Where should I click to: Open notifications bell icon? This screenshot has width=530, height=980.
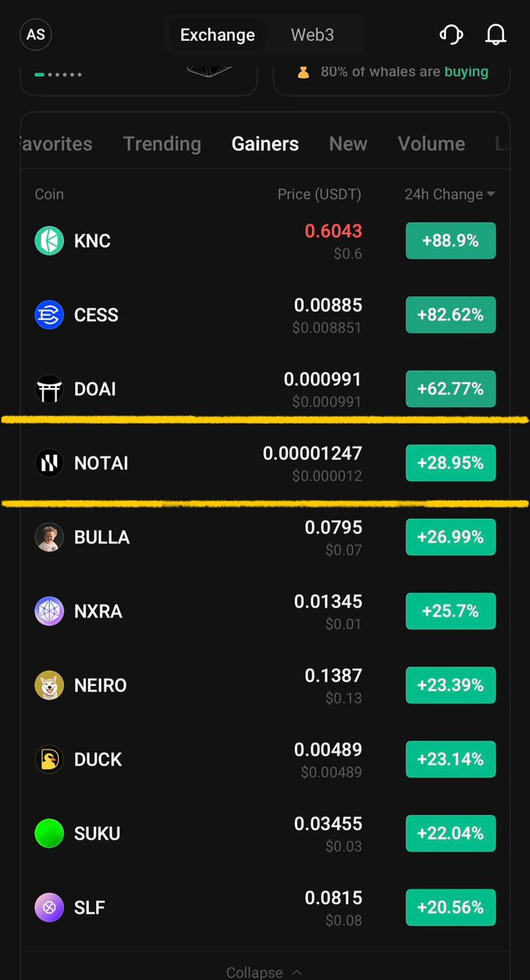point(496,35)
